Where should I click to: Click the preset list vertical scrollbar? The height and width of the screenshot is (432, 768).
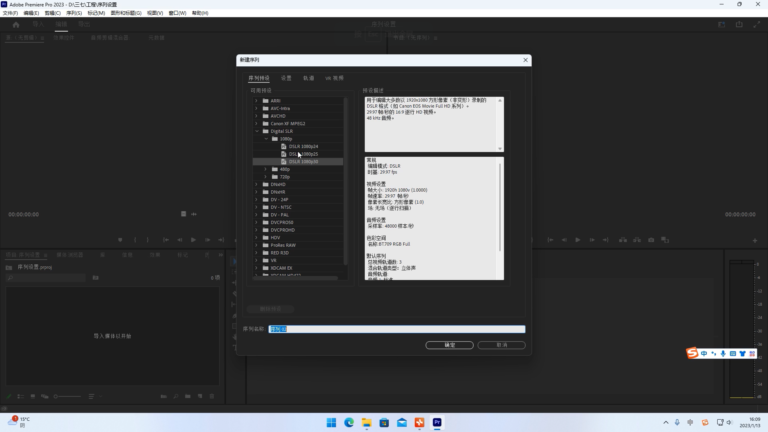coord(346,181)
